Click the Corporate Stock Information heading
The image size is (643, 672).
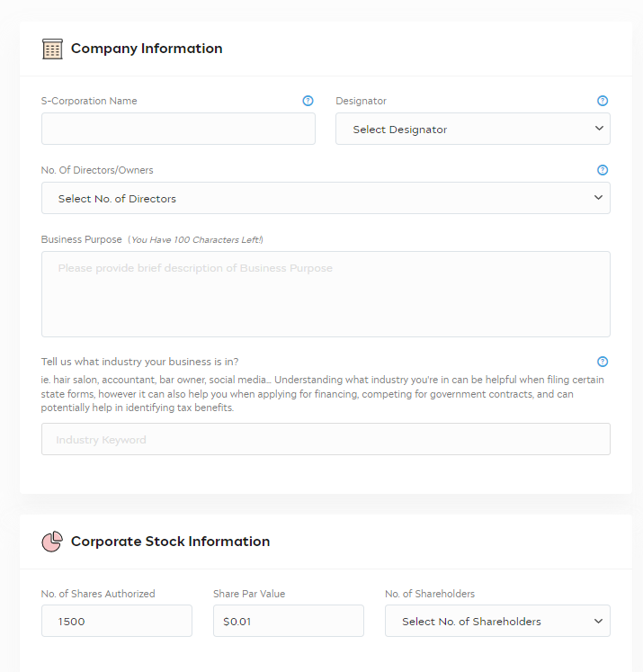pos(171,542)
